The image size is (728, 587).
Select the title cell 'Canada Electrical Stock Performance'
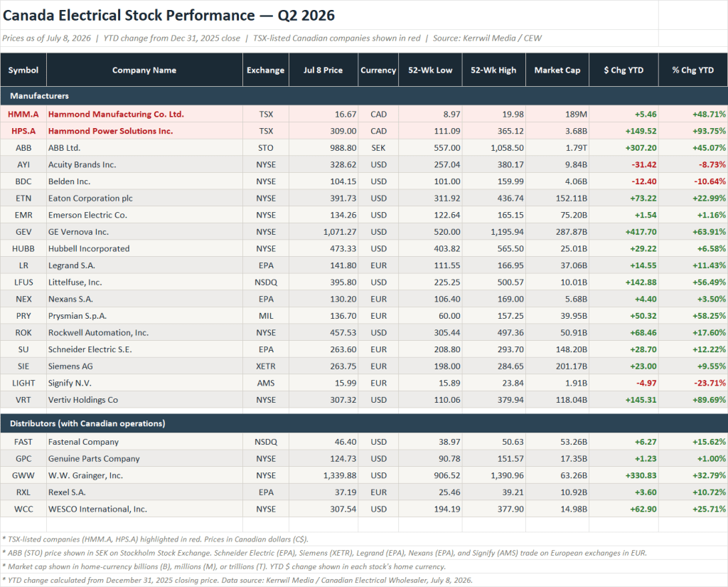(329, 16)
